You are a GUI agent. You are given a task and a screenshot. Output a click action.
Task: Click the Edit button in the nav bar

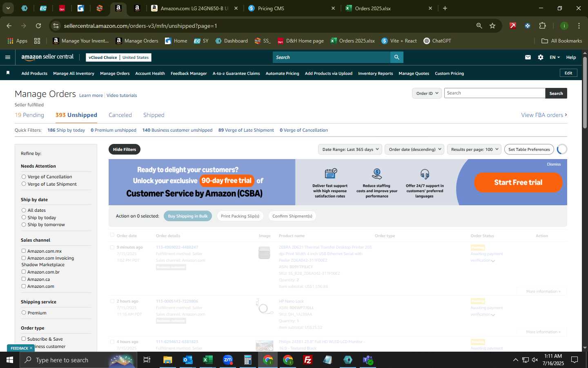tap(568, 73)
